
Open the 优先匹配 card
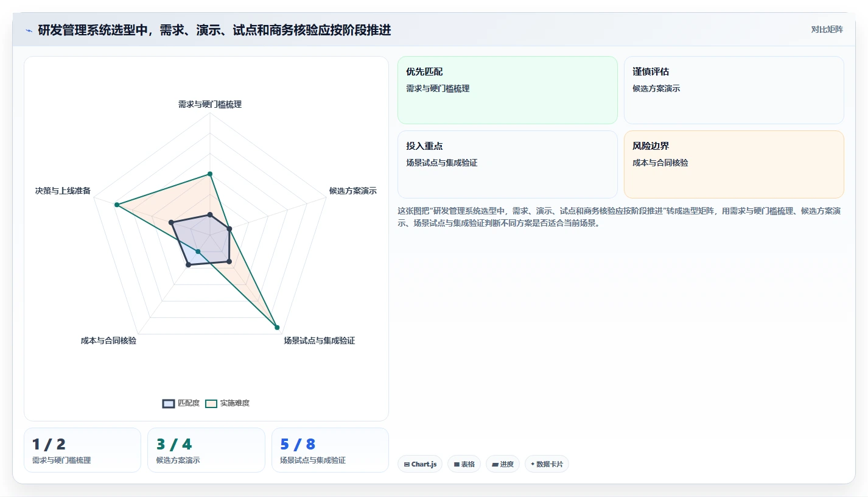[x=508, y=90]
